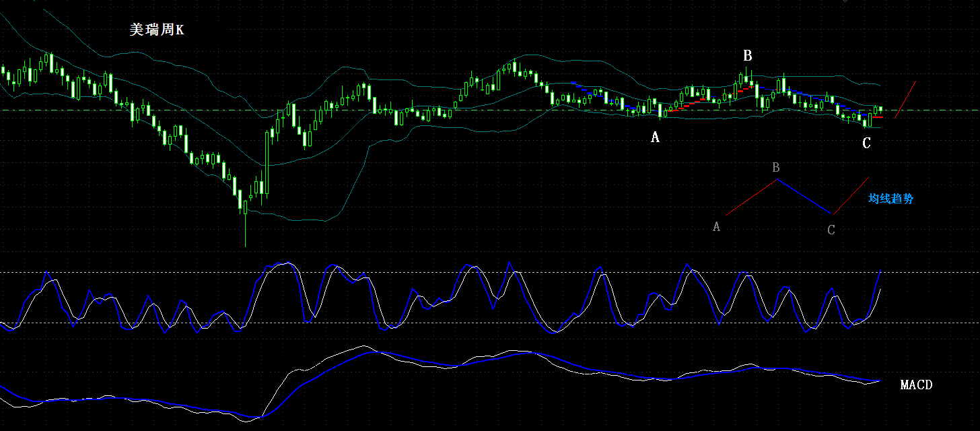Screen dimensions: 980x431
Task: Click gray C in the trend diagram
Action: point(831,230)
